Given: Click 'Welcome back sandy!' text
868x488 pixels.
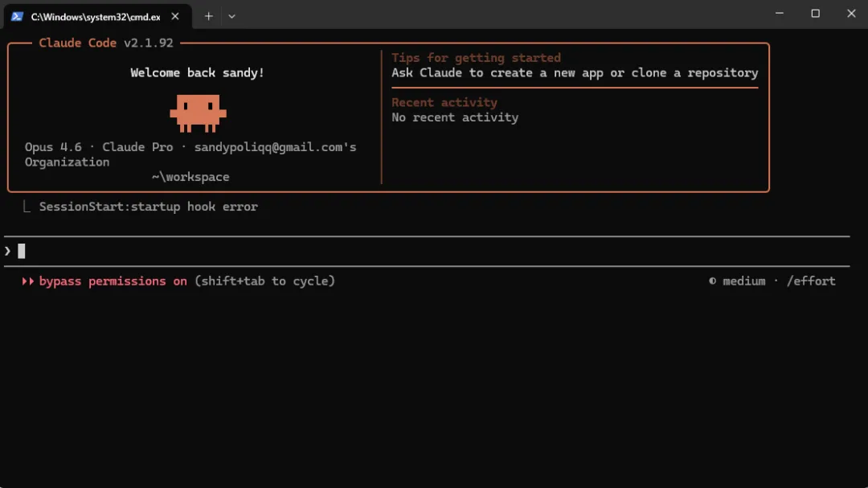Looking at the screenshot, I should pyautogui.click(x=197, y=73).
